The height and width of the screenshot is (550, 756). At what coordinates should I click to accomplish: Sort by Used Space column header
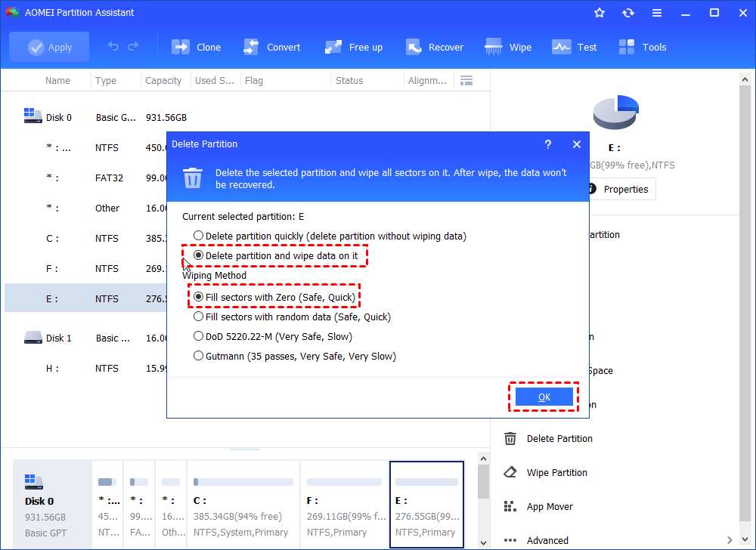point(215,80)
